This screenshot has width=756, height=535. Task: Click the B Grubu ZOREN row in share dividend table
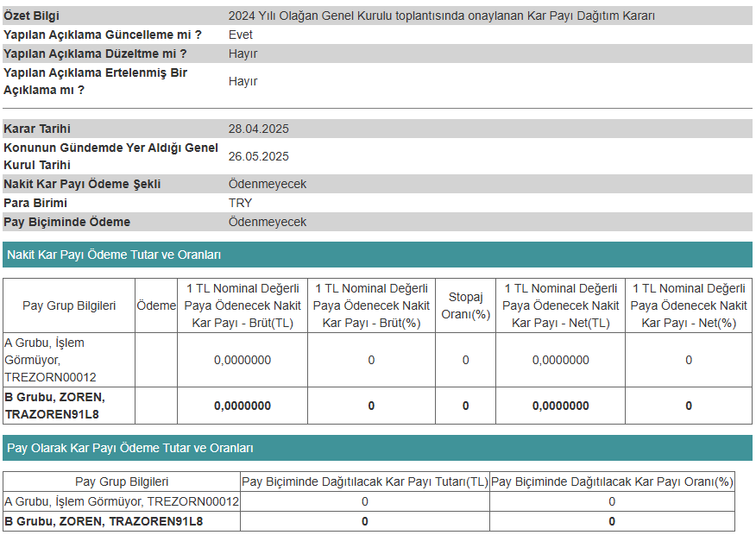369,521
